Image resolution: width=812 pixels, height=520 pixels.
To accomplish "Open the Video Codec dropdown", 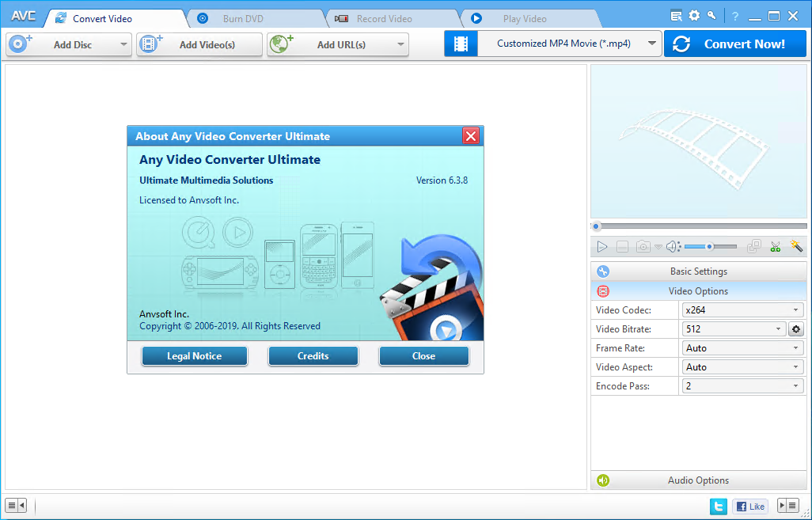I will 742,310.
